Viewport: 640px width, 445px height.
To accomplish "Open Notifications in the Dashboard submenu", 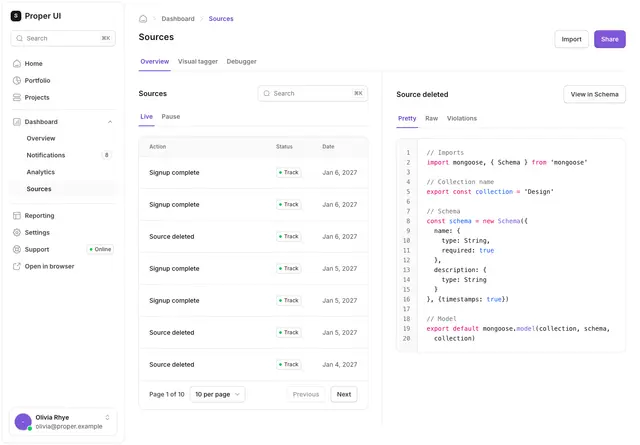I will 46,155.
